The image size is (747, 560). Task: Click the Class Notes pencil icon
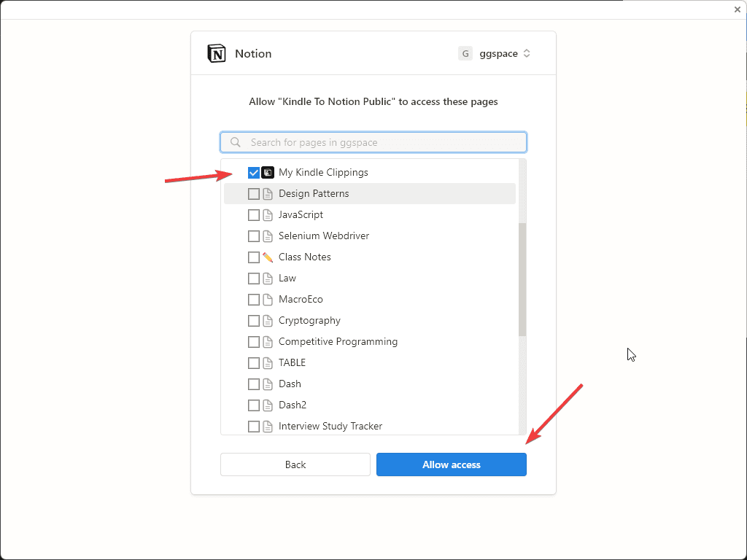click(268, 257)
